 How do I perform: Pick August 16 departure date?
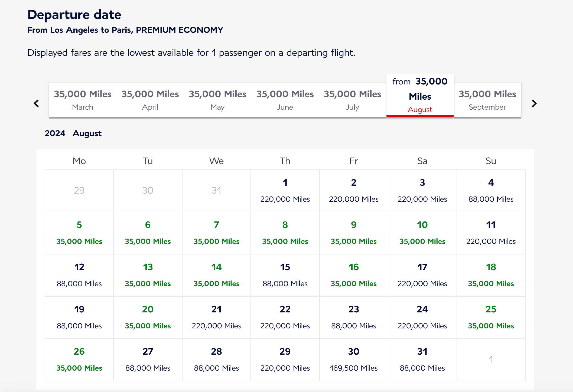point(353,275)
